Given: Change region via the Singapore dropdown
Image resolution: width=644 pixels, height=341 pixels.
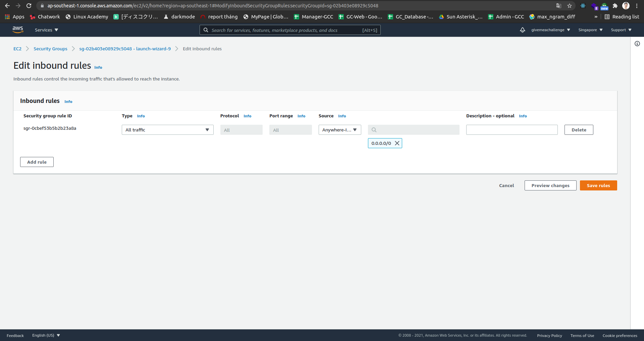Looking at the screenshot, I should coord(590,30).
